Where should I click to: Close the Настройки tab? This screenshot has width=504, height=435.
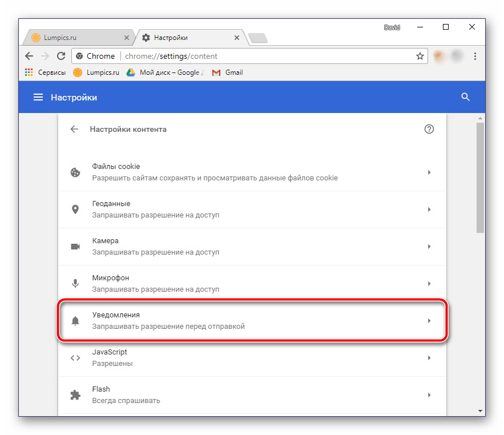pyautogui.click(x=237, y=38)
